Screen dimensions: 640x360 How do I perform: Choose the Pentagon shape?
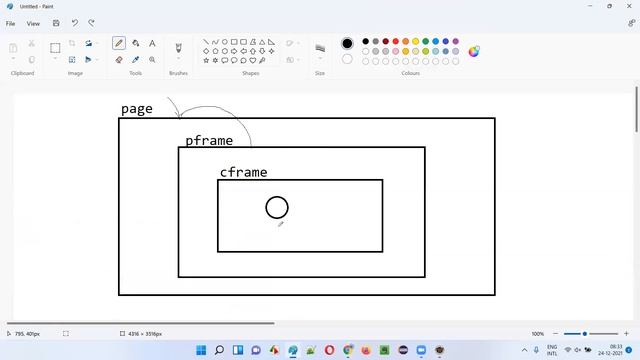point(215,51)
